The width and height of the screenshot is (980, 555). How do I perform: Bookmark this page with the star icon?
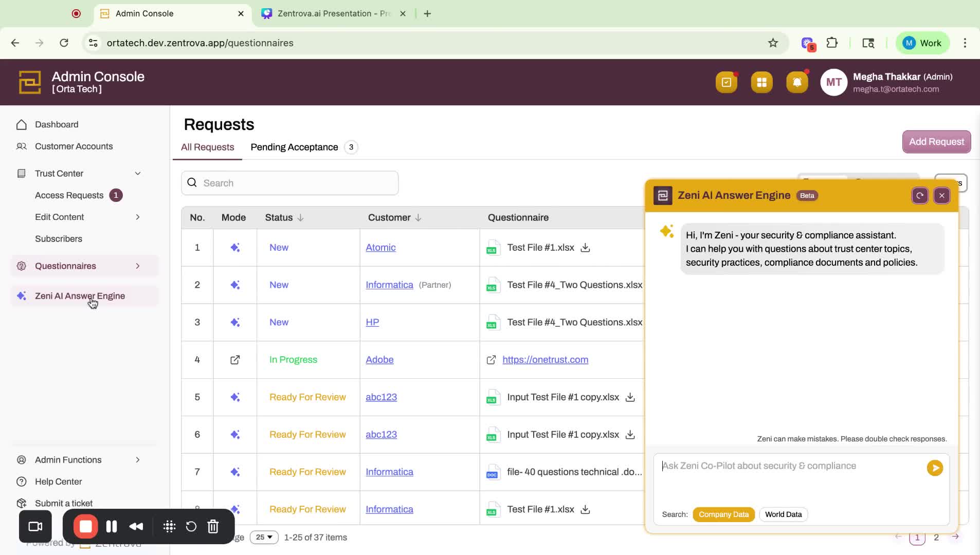click(x=773, y=43)
